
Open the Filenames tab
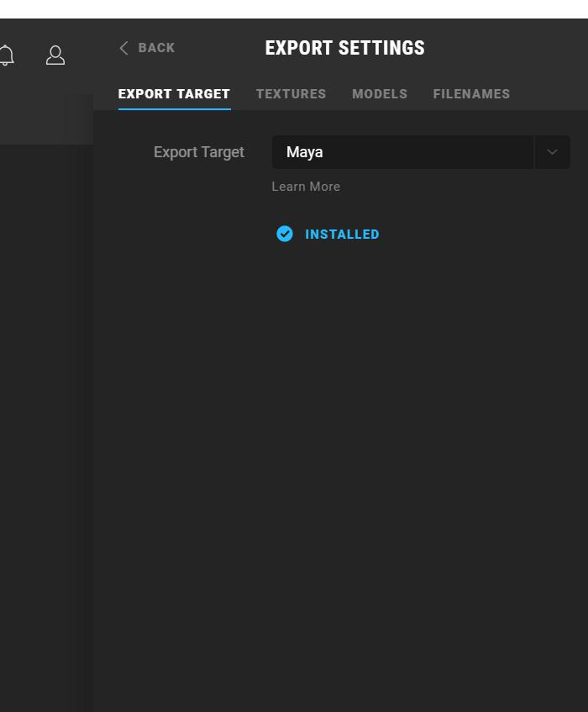[471, 94]
